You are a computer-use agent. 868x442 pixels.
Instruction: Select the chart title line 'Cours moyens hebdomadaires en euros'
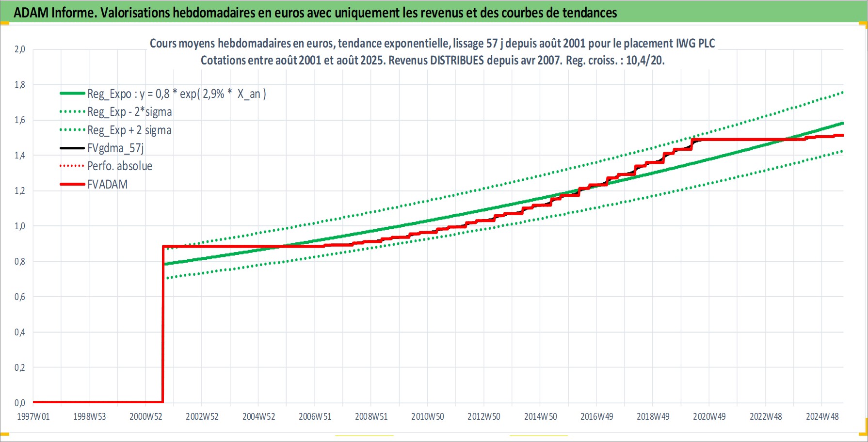432,43
